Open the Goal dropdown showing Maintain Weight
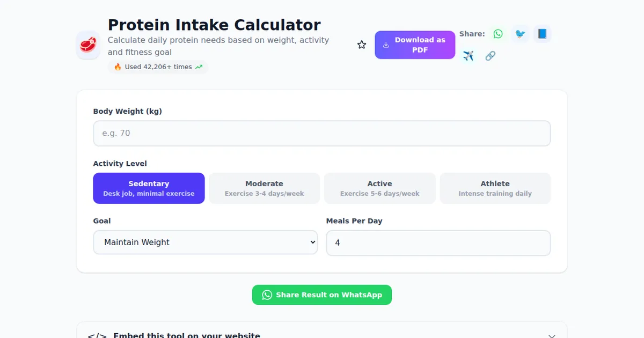Image resolution: width=644 pixels, height=338 pixels. click(206, 242)
